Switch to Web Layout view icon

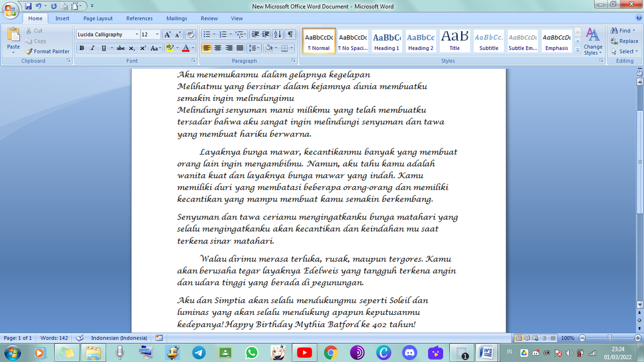[535, 338]
